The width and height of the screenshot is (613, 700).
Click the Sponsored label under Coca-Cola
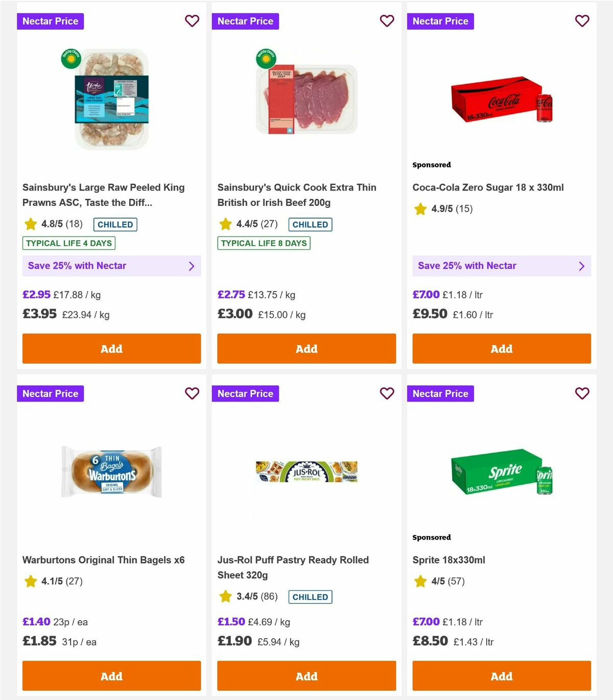click(432, 165)
